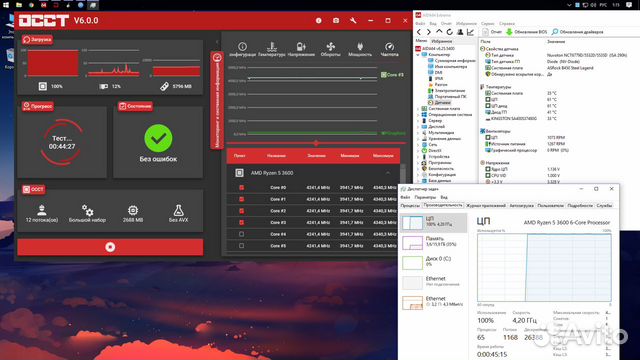The height and width of the screenshot is (360, 640).
Task: Expand Системная плата node in AIDA64 tree
Action: pyautogui.click(x=418, y=109)
